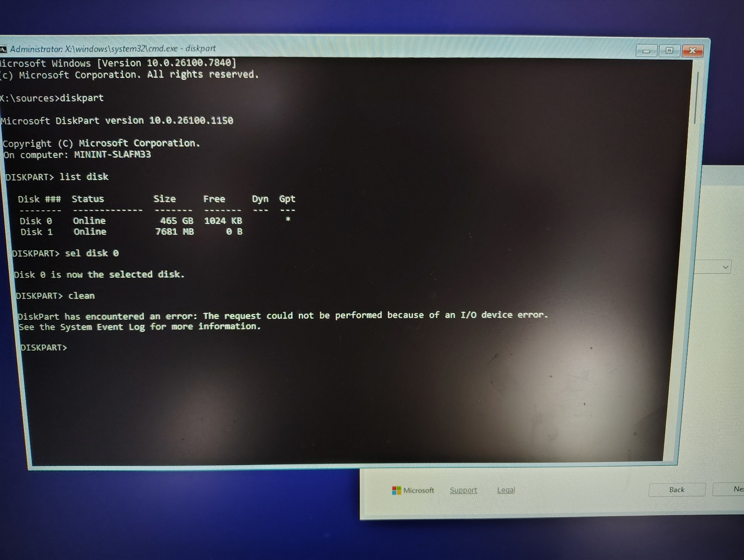This screenshot has height=560, width=744.
Task: Click the Gpt asterisk for Disk 0
Action: 288,219
